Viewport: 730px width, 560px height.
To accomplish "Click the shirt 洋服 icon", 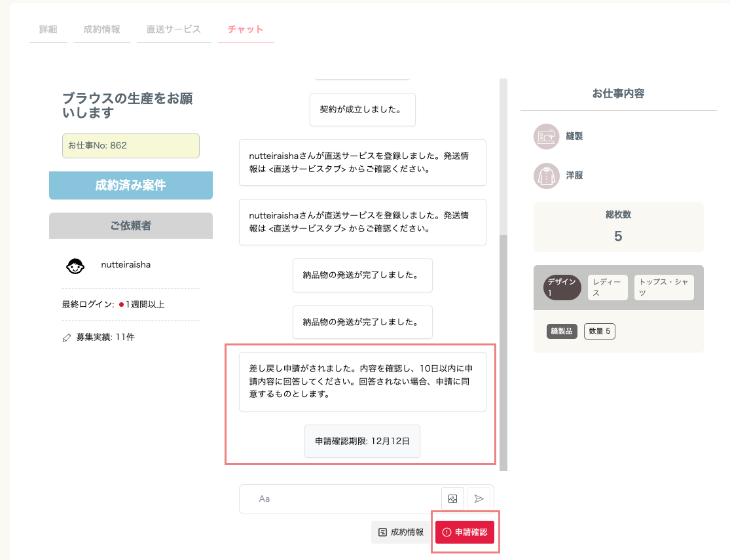I will [546, 176].
